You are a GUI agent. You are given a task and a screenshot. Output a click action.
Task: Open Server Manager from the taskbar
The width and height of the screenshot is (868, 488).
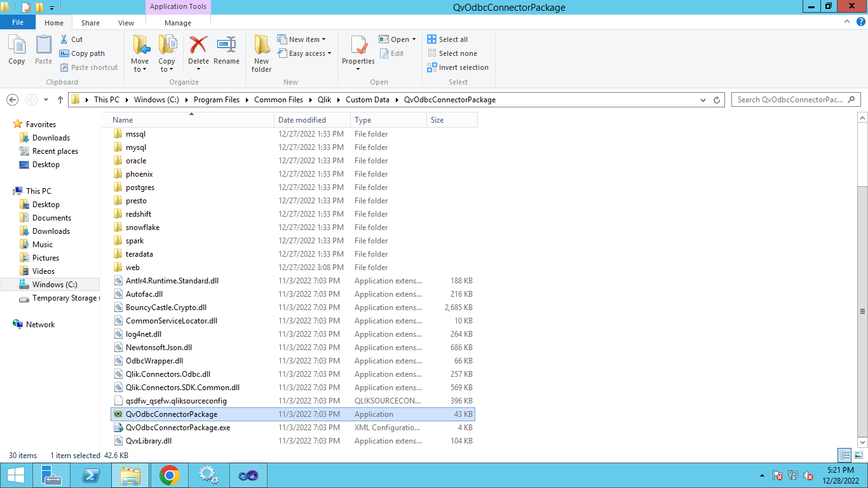[x=51, y=475]
